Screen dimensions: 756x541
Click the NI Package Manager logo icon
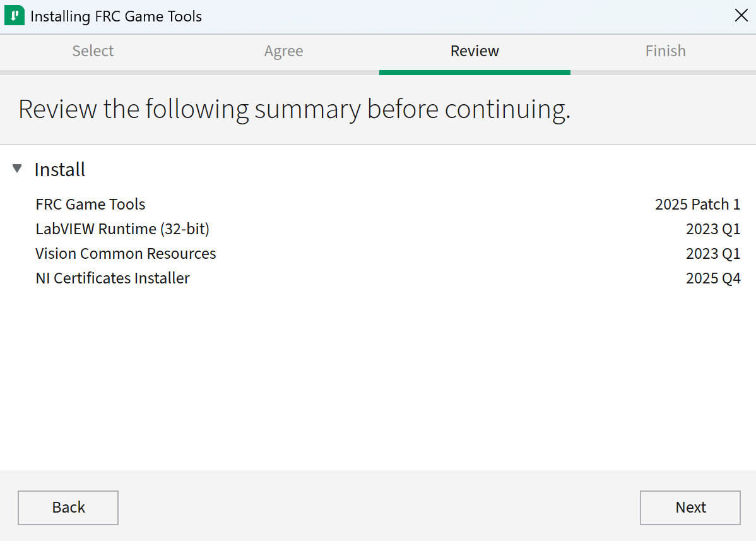click(14, 15)
